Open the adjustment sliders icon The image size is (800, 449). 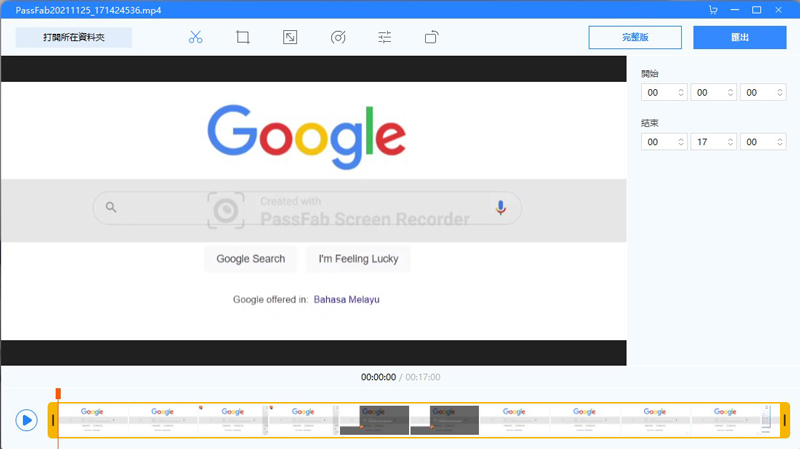click(385, 37)
